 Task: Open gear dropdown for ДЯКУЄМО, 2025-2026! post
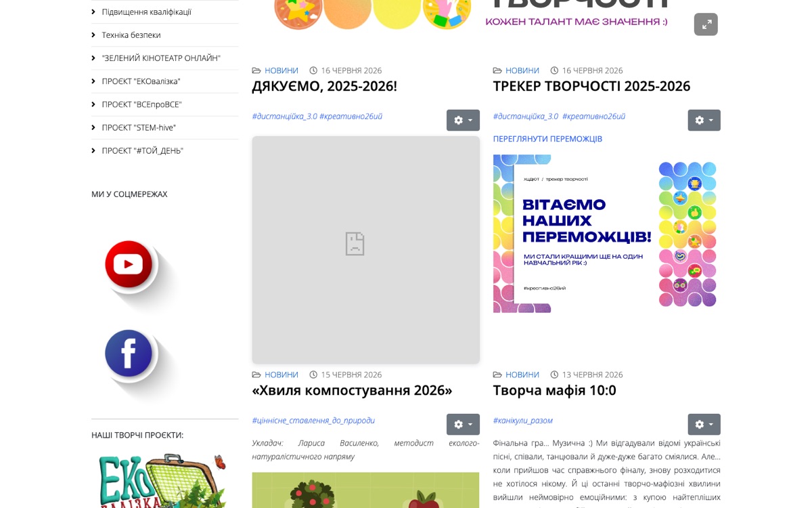coord(463,120)
